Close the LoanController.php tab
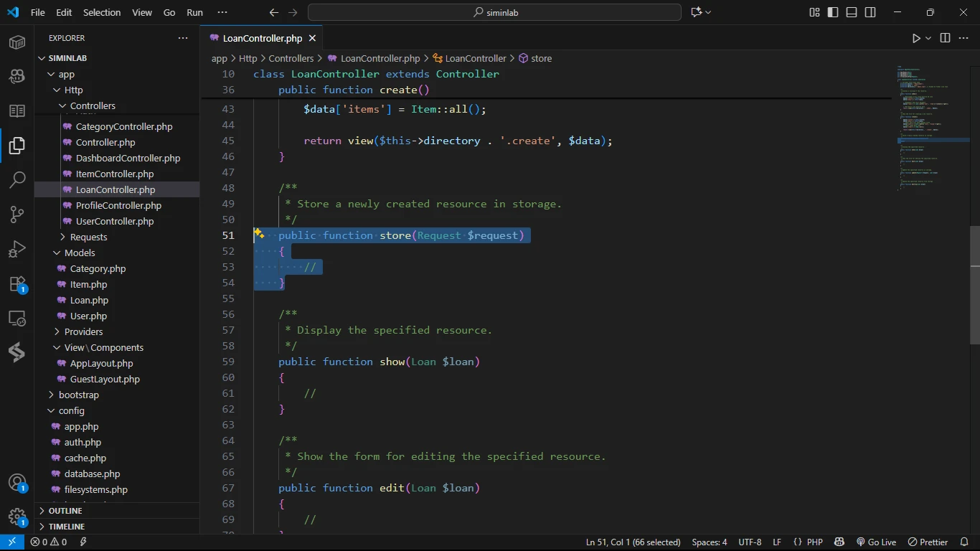This screenshot has height=551, width=980. 312,38
